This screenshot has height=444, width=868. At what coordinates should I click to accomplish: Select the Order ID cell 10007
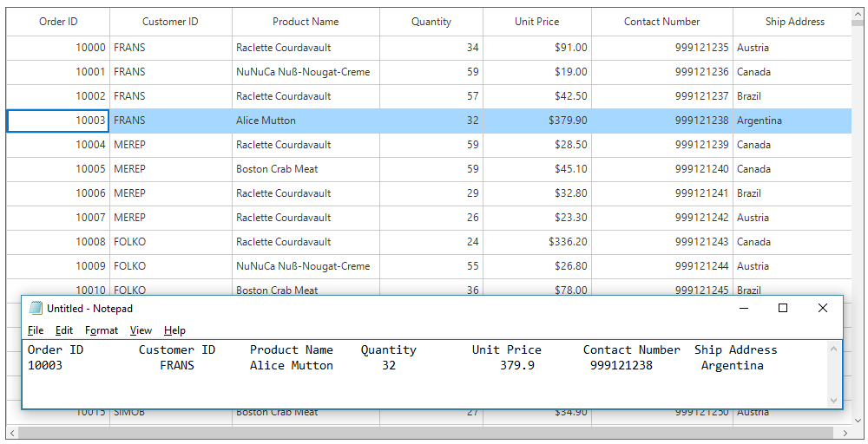tap(58, 218)
